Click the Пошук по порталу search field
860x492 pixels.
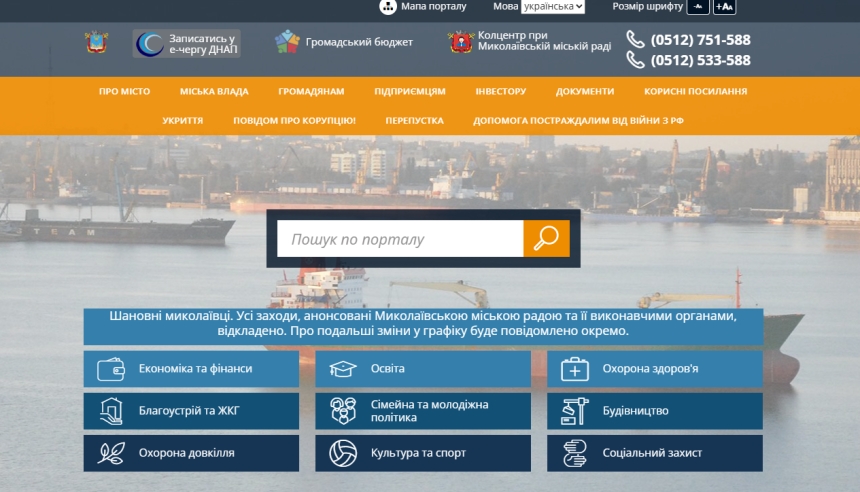click(x=400, y=239)
